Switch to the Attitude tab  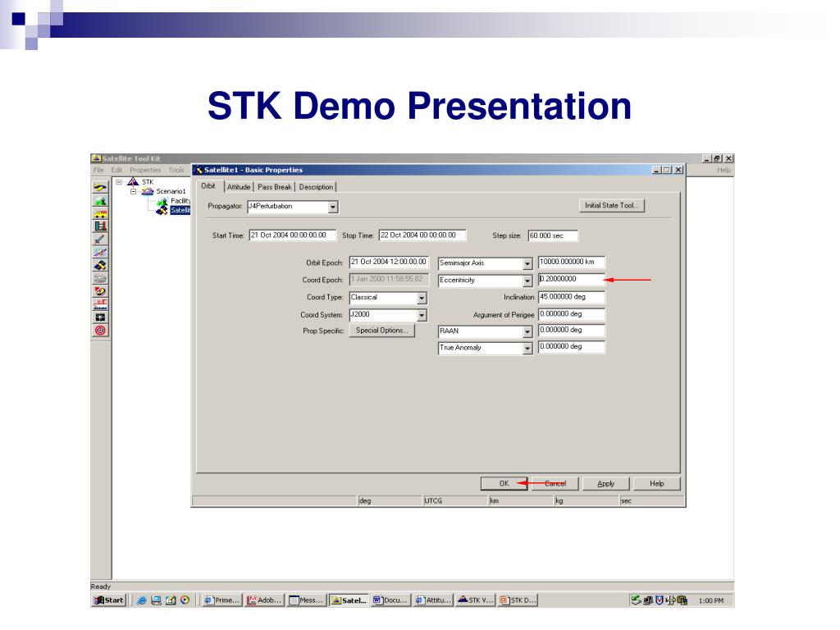coord(239,187)
